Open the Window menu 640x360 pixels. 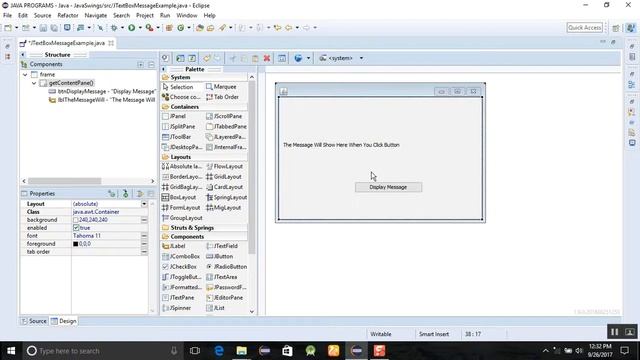pos(187,16)
